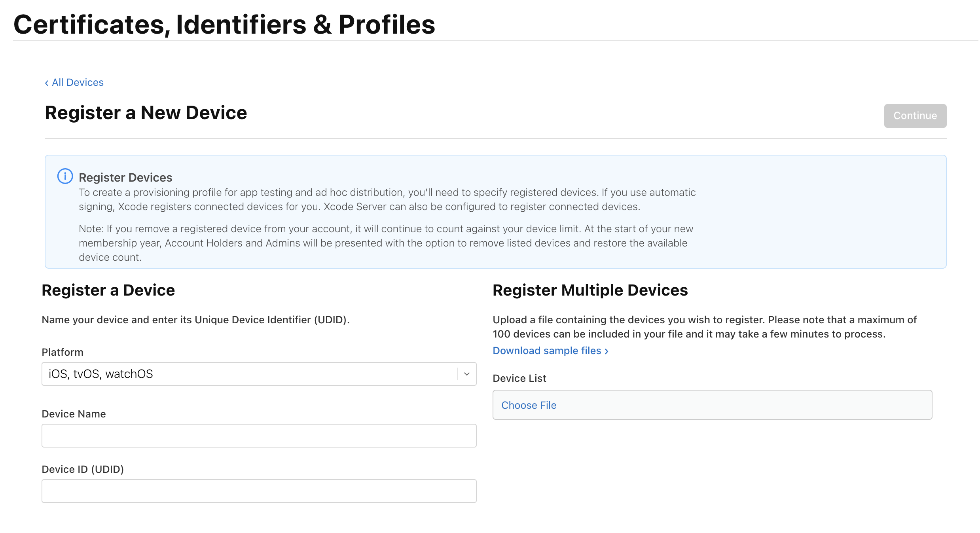The image size is (980, 533).
Task: Click the Device Name input field
Action: click(259, 436)
